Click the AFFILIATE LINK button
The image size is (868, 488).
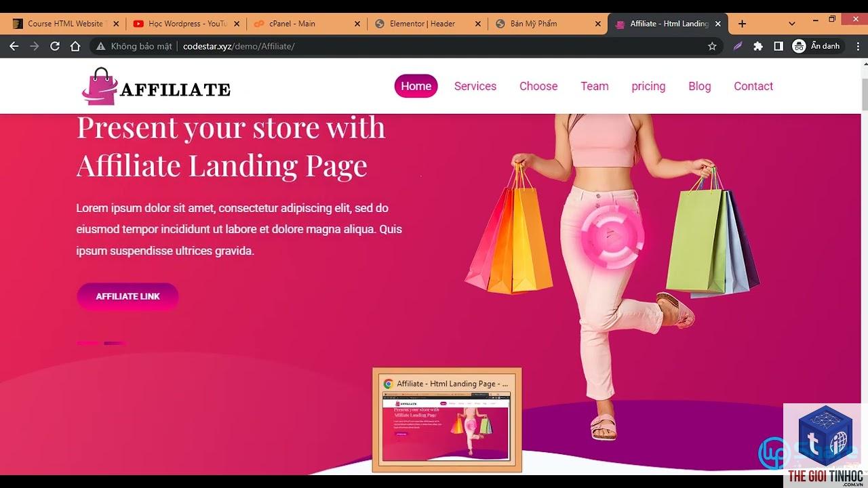[127, 296]
